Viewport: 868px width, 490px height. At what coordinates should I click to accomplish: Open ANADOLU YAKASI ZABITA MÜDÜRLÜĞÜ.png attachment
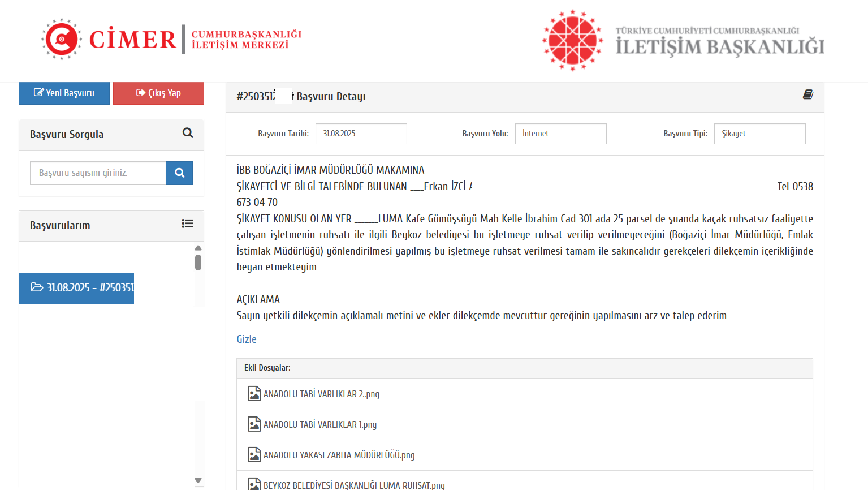339,455
